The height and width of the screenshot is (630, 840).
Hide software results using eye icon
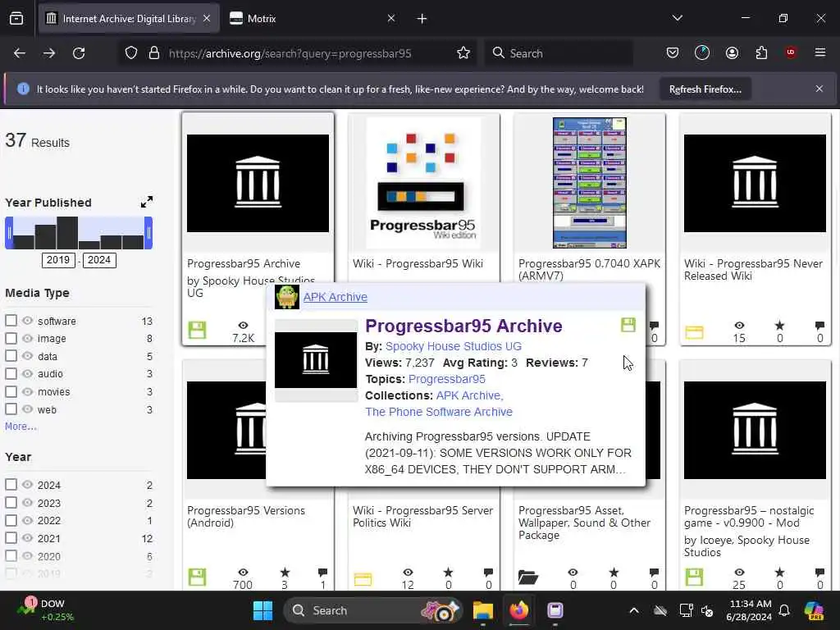27,321
